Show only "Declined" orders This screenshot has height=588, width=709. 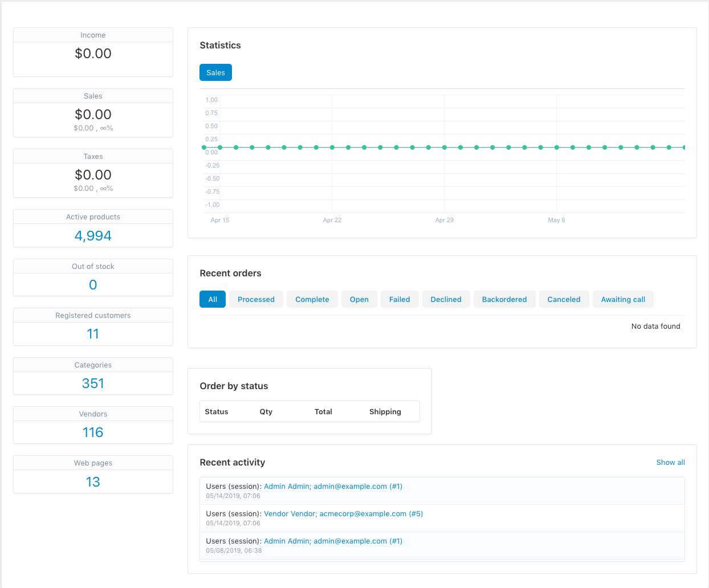point(446,299)
